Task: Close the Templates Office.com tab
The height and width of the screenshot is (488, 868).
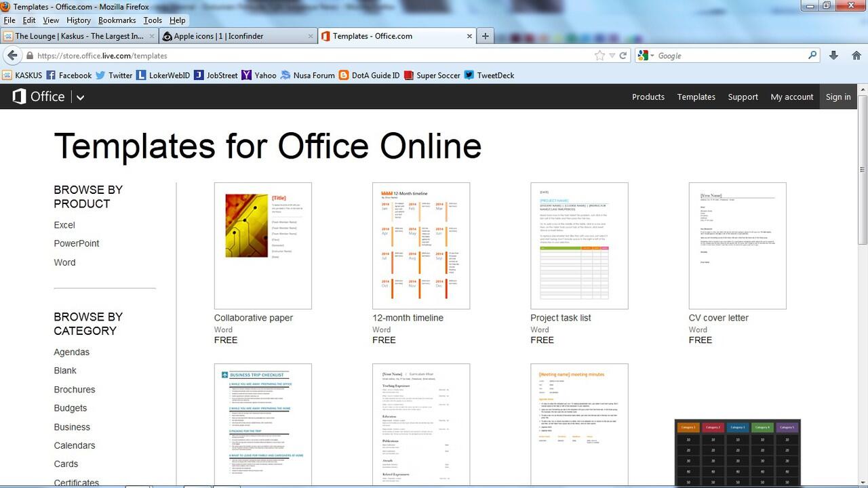Action: (469, 36)
